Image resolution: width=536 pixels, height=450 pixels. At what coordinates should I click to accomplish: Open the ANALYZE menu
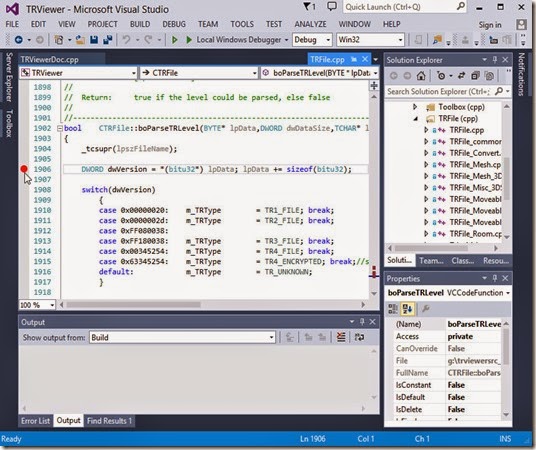pyautogui.click(x=310, y=24)
